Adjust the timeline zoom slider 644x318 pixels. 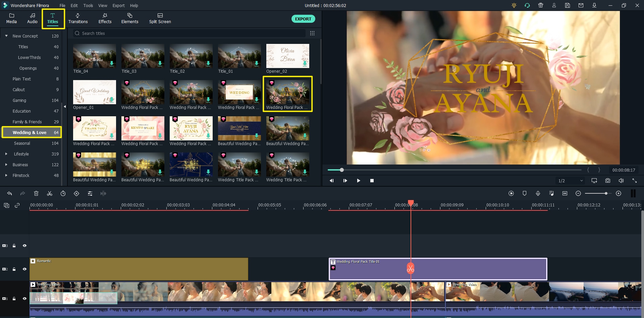click(x=606, y=193)
